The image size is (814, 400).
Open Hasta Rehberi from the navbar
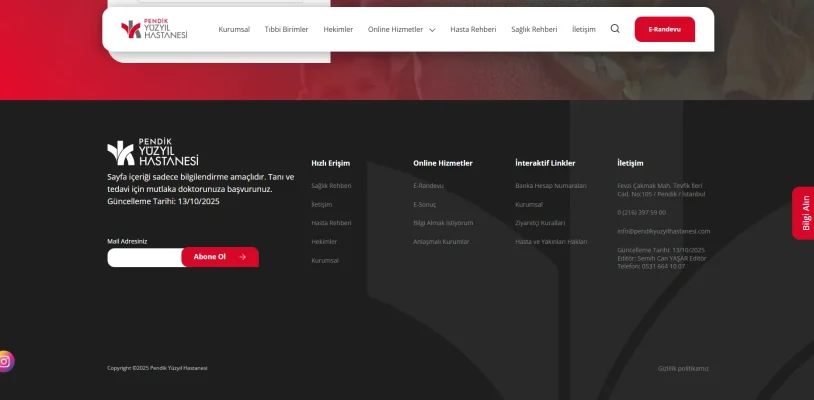tap(473, 29)
